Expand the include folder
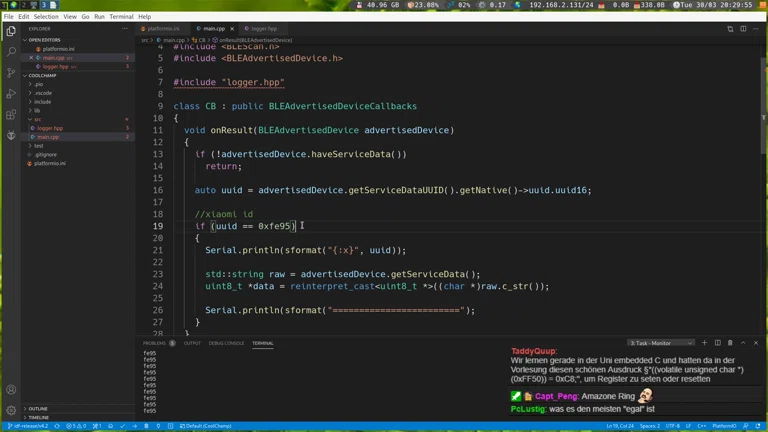Viewport: 768px width, 432px height. click(x=42, y=102)
